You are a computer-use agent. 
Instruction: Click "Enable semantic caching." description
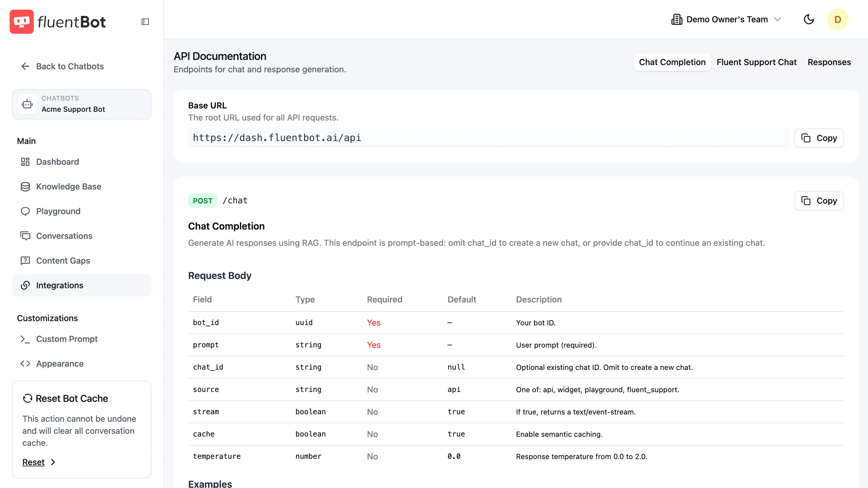pyautogui.click(x=559, y=434)
